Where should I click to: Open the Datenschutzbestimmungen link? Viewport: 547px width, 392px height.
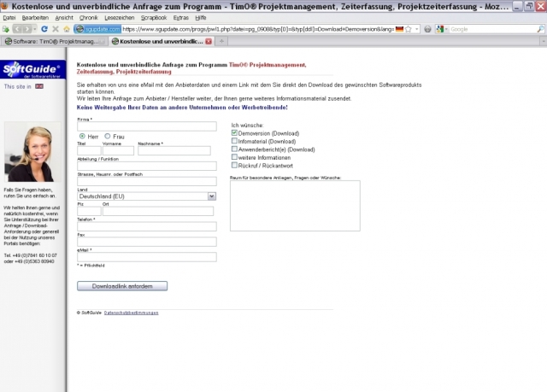click(x=131, y=313)
